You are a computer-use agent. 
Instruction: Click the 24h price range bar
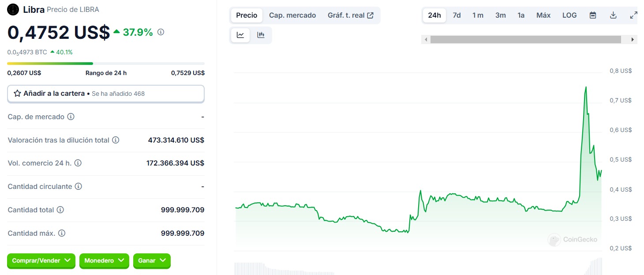point(105,64)
